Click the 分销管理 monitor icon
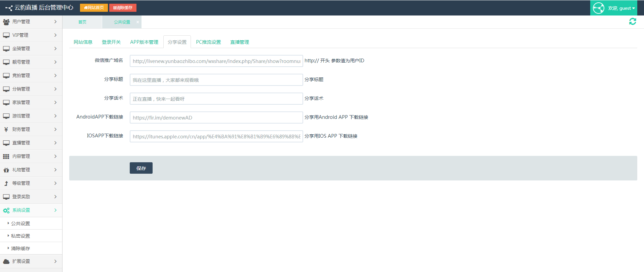 pos(6,89)
